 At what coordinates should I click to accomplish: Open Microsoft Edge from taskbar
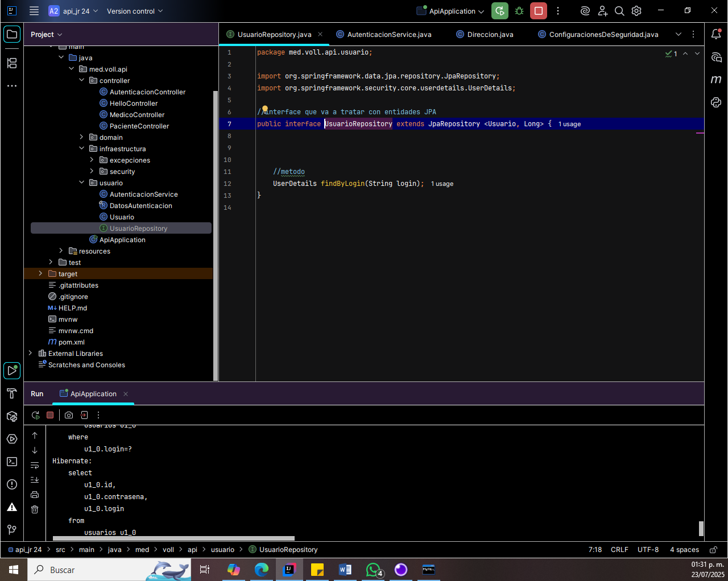coord(262,570)
